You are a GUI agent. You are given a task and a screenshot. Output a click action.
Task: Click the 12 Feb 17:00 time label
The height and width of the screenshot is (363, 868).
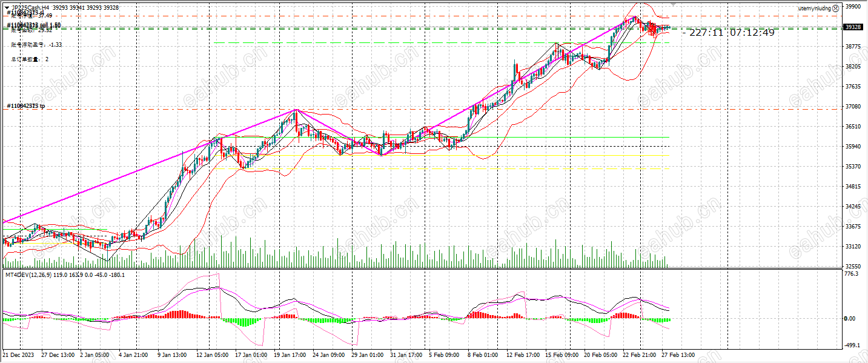click(522, 355)
